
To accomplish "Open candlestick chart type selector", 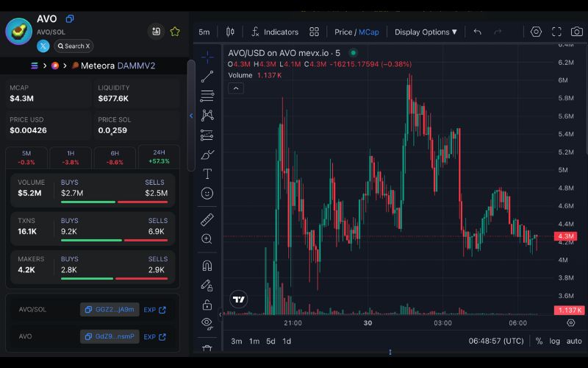I will tap(230, 32).
